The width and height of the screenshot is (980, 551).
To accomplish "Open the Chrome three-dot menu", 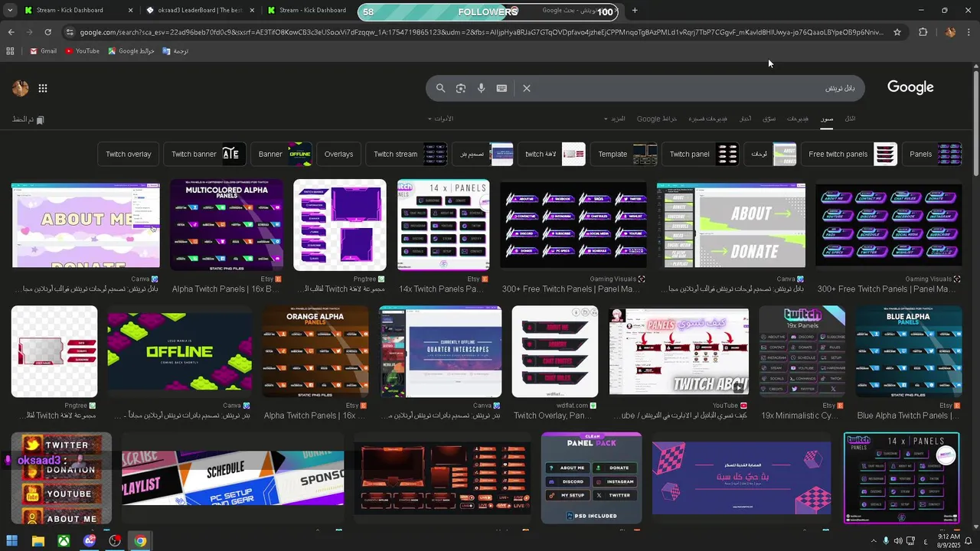I will (x=969, y=32).
